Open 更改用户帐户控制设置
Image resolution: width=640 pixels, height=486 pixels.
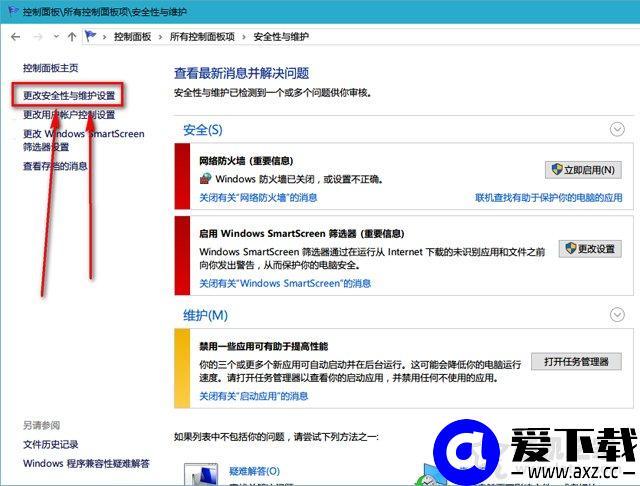tap(69, 115)
